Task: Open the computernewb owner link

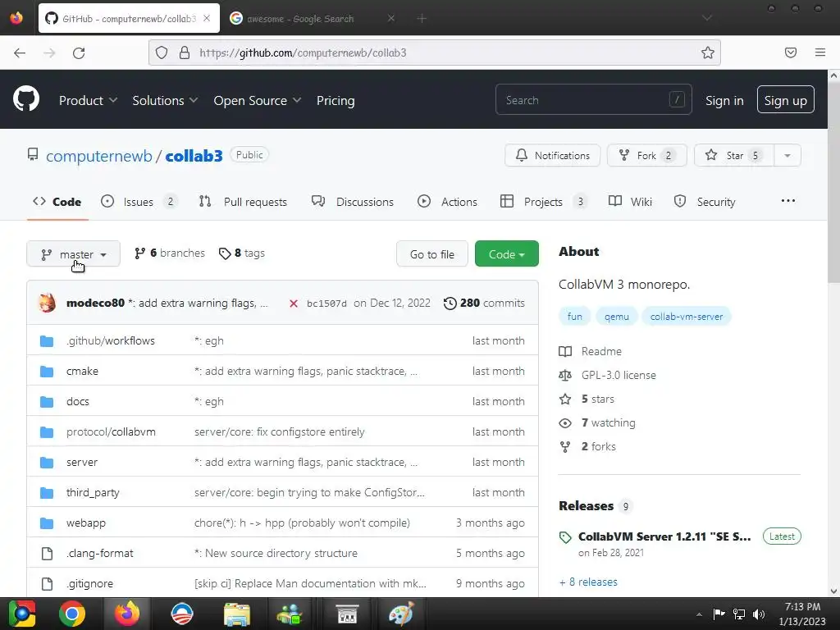Action: (x=99, y=156)
